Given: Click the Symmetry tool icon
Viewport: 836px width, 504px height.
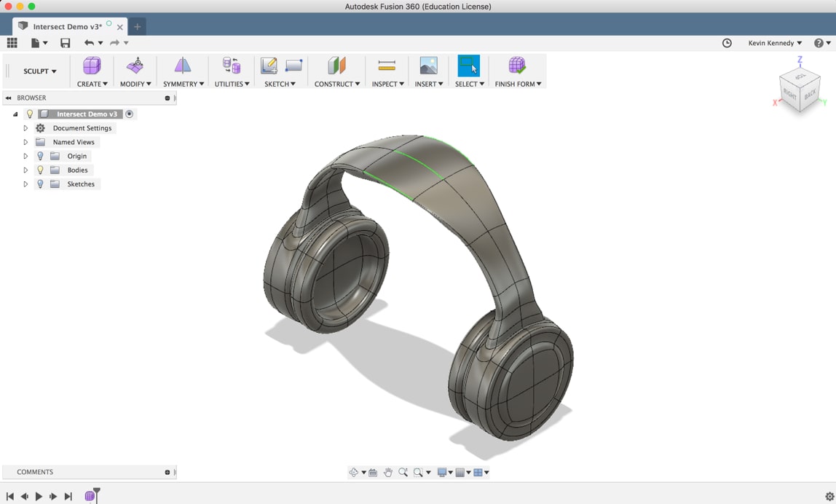Looking at the screenshot, I should point(182,66).
